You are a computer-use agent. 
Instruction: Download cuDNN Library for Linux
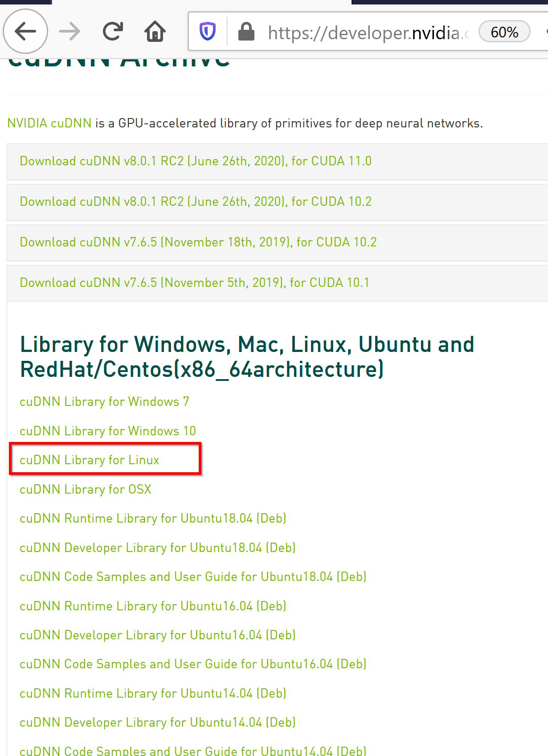click(90, 460)
